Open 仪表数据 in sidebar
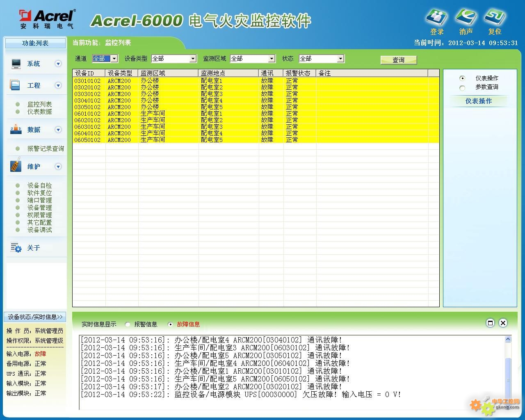Image resolution: width=525 pixels, height=420 pixels. 39,112
